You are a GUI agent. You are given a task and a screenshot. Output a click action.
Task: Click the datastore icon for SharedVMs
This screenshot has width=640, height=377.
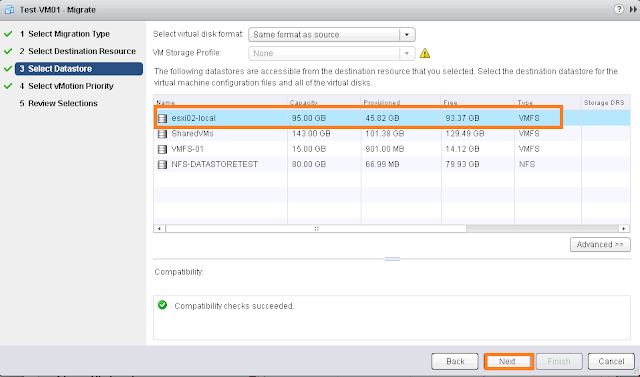click(162, 134)
